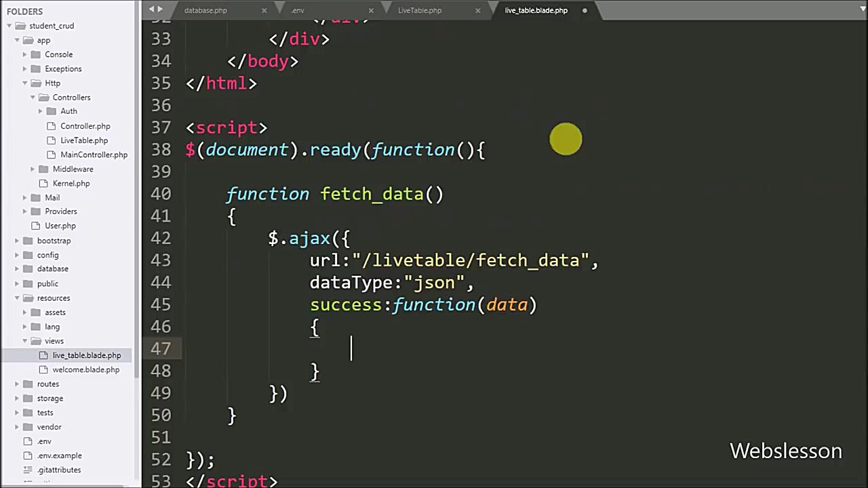Viewport: 868px width, 488px height.
Task: Collapse the Controllers folder
Action: coord(33,98)
